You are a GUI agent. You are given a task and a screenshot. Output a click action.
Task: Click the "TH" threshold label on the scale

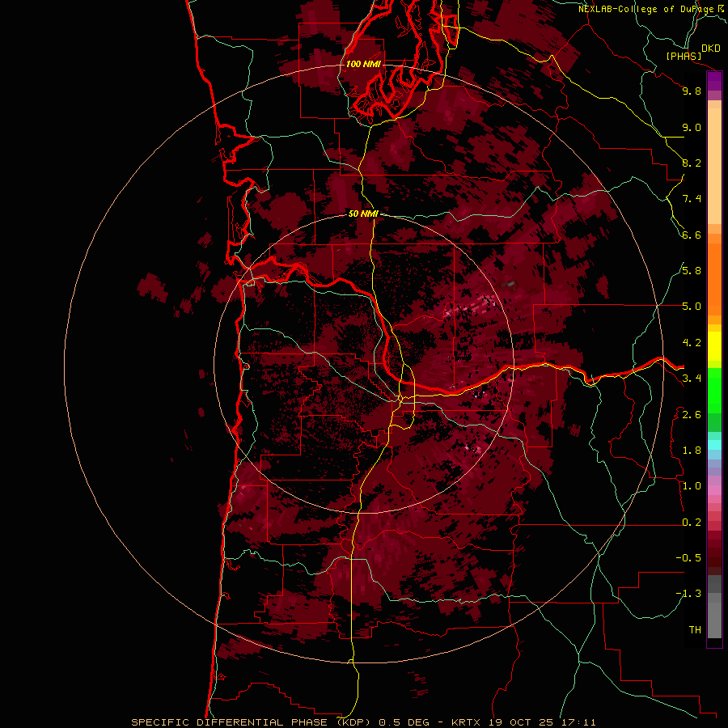(x=695, y=630)
